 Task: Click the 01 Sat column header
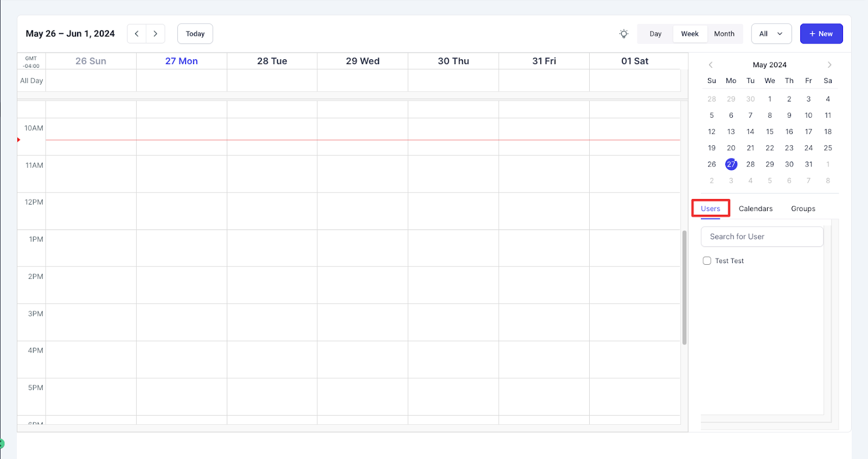coord(635,61)
